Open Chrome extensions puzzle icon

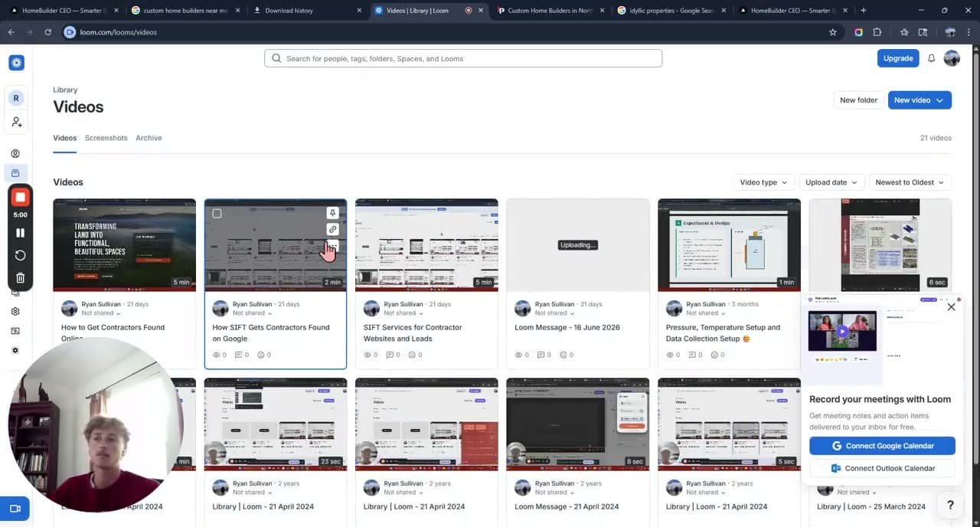(x=877, y=32)
